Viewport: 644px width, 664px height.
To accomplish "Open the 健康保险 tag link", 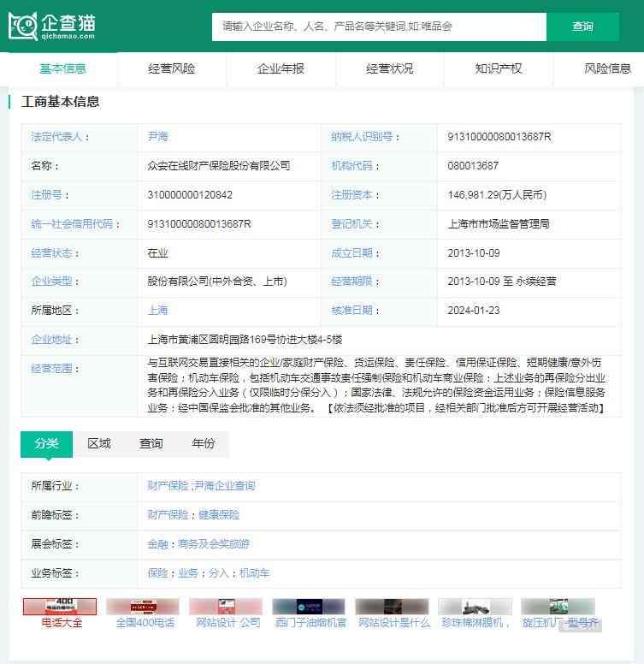I will tap(219, 515).
